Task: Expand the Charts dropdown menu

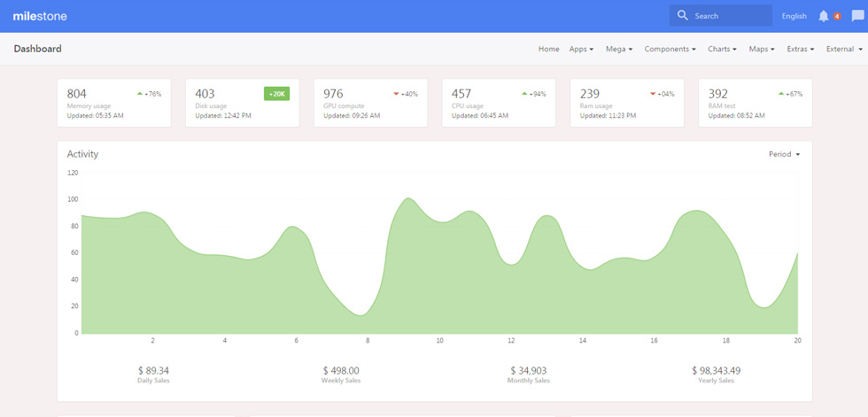Action: [723, 49]
